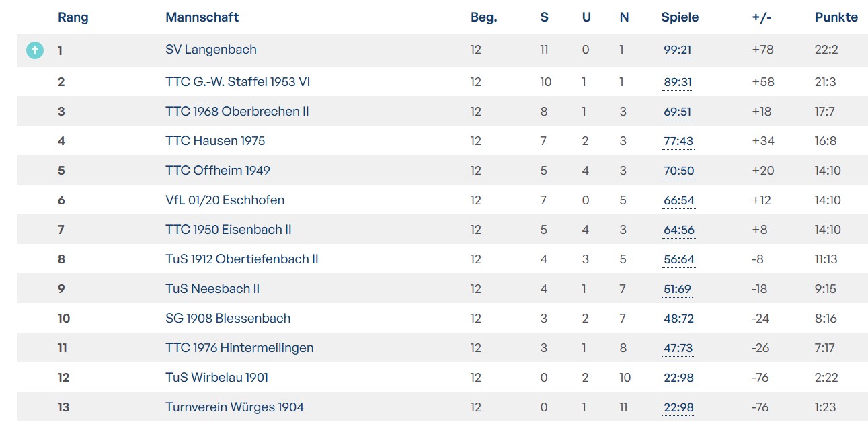Viewport: 868px width, 422px height.
Task: Select TTC 1968 Oberbrechen II link
Action: tap(237, 112)
